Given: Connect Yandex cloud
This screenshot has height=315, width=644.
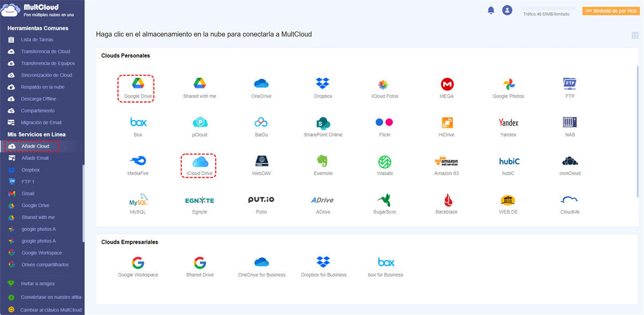Looking at the screenshot, I should point(508,127).
